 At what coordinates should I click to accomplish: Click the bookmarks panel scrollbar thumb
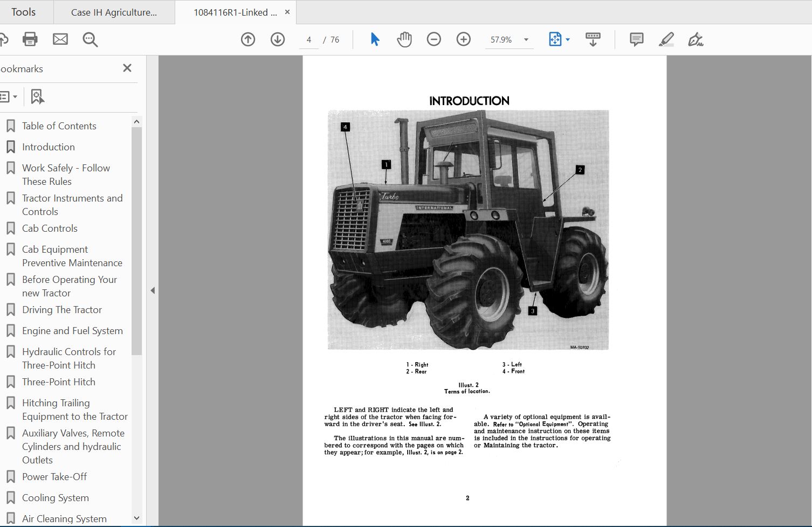[x=136, y=241]
